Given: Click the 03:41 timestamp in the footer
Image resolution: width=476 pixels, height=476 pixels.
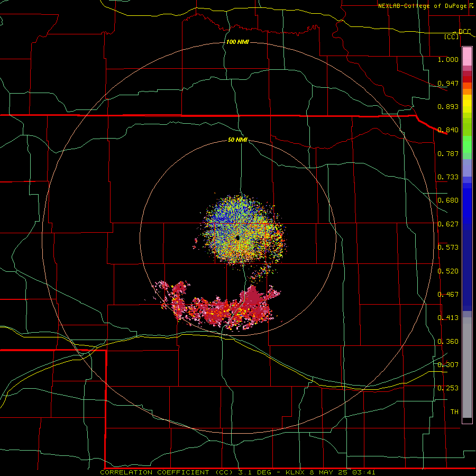Looking at the screenshot, I should click(364, 472).
